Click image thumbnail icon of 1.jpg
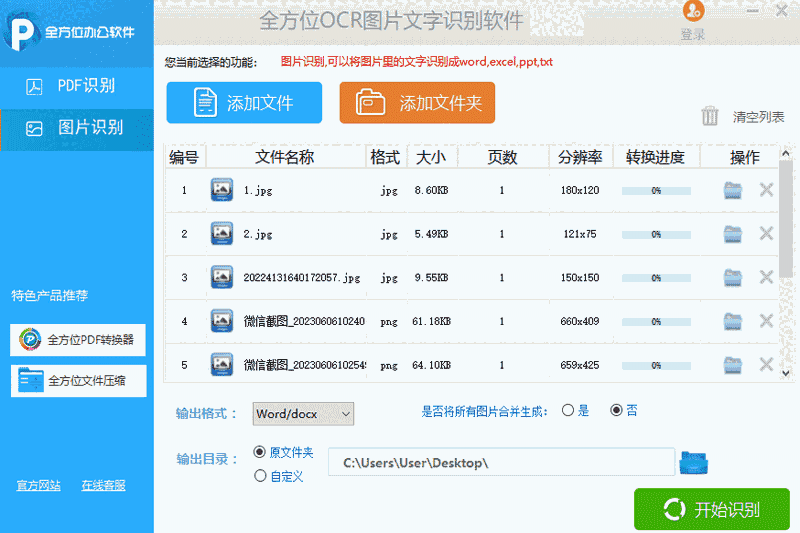Viewport: 800px width, 533px height. [x=222, y=190]
